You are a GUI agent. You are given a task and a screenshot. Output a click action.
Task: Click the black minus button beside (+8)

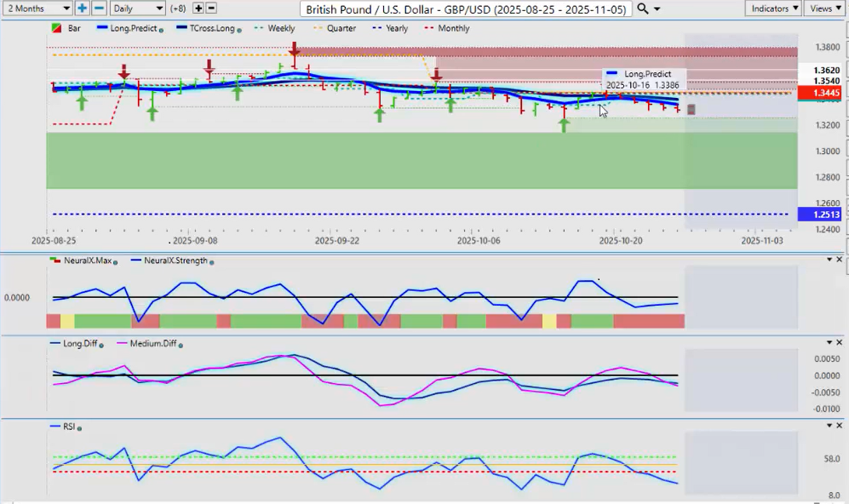click(x=211, y=8)
